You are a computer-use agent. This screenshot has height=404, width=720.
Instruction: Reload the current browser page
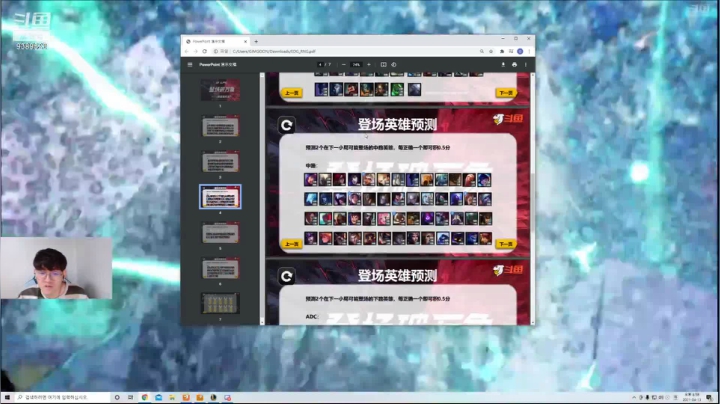point(205,51)
